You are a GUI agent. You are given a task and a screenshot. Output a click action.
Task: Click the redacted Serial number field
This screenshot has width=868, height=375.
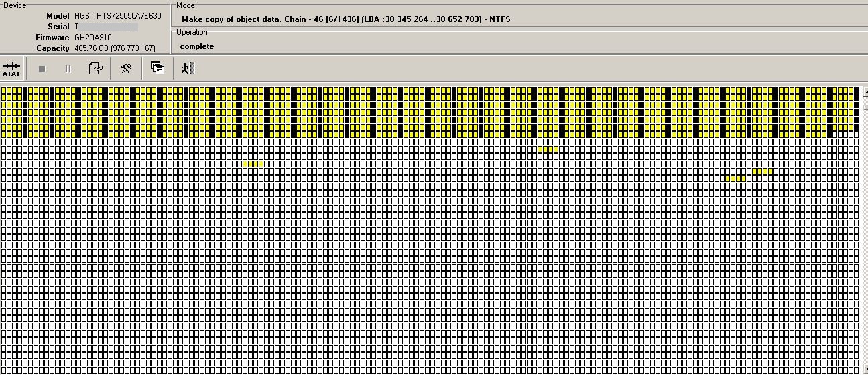coord(107,27)
